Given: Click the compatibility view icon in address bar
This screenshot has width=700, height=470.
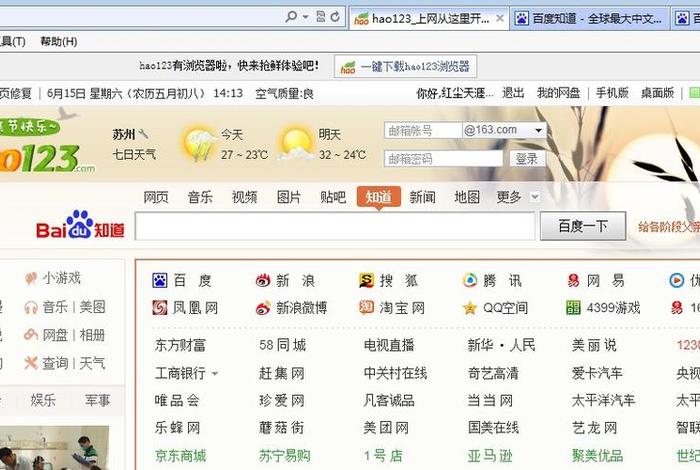Looking at the screenshot, I should 321,17.
